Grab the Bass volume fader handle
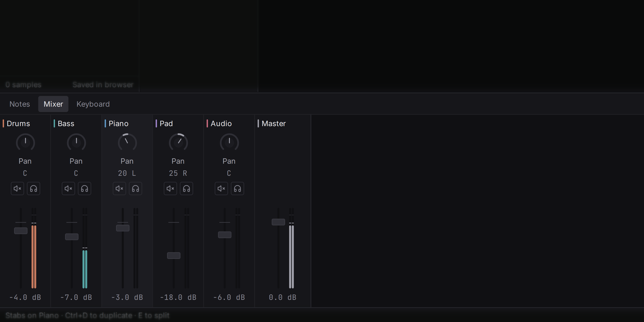Screen dimensions: 644x322 [x=72, y=237]
